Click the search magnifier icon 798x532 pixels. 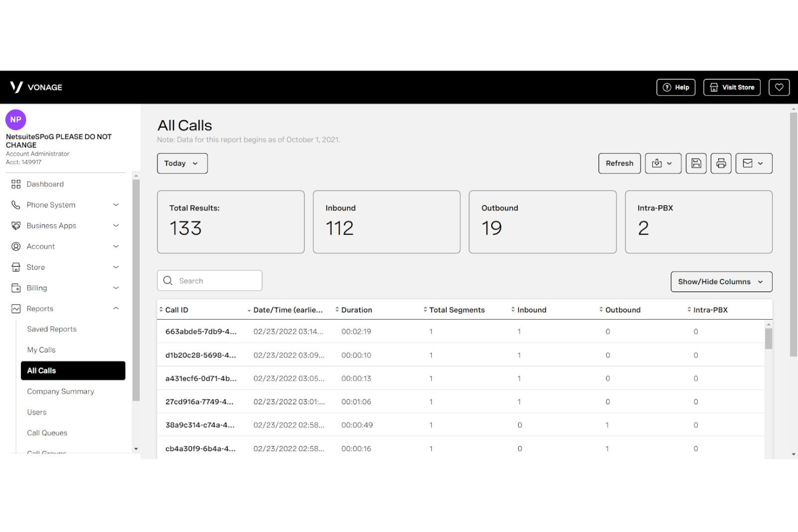point(168,281)
